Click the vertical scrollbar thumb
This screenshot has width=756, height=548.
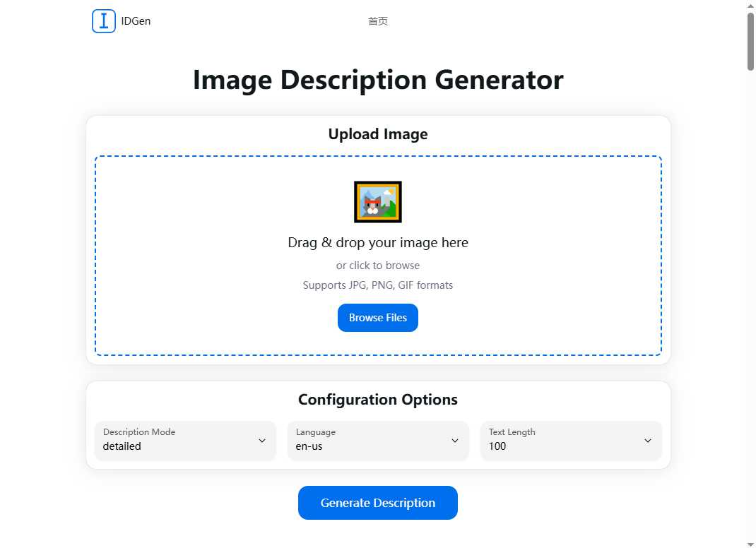[x=750, y=42]
